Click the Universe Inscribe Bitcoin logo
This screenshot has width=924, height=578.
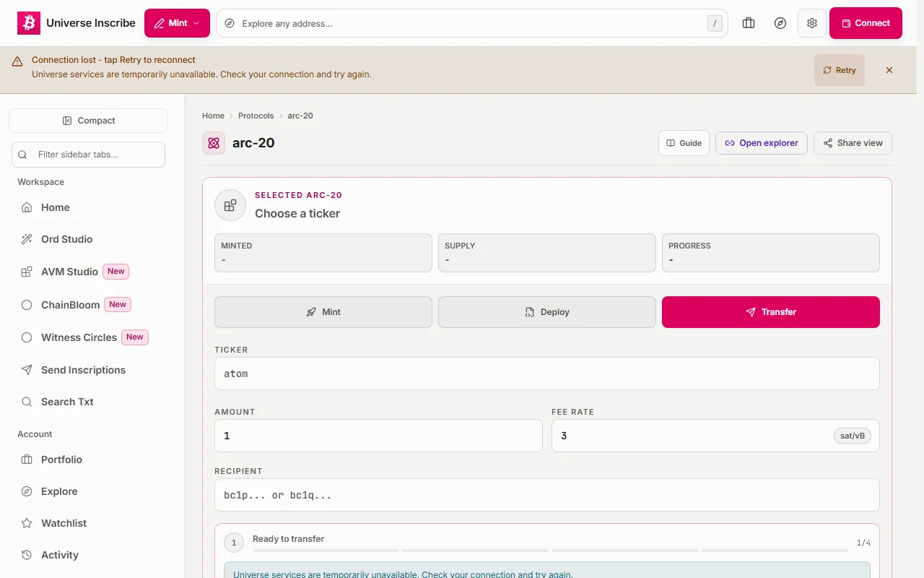[29, 23]
